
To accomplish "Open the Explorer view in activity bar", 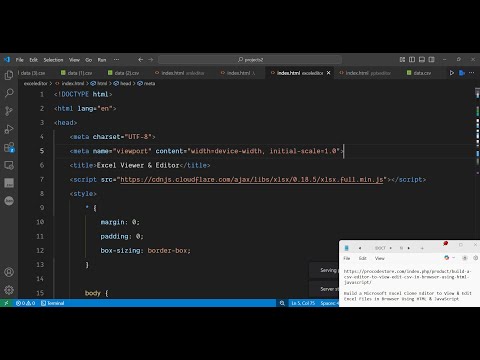I will [x=9, y=75].
